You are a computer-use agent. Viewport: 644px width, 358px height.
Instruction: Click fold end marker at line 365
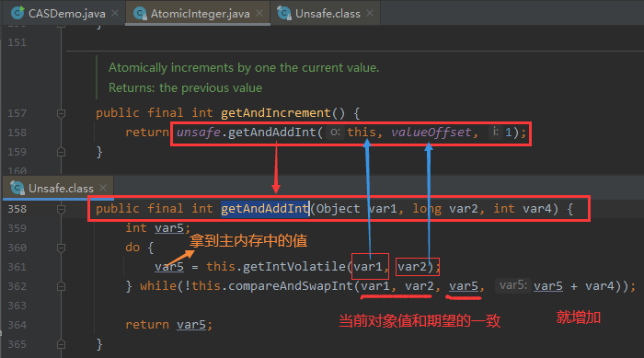pos(62,344)
